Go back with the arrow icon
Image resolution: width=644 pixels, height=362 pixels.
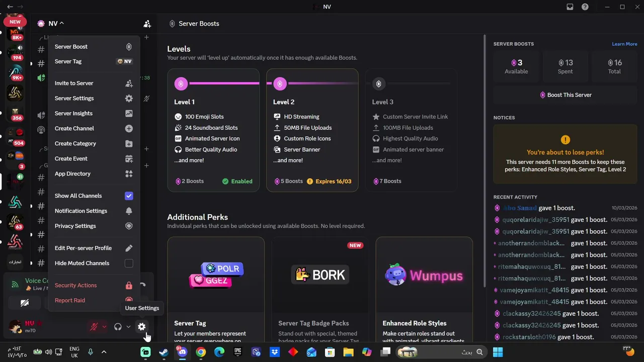pos(10,7)
